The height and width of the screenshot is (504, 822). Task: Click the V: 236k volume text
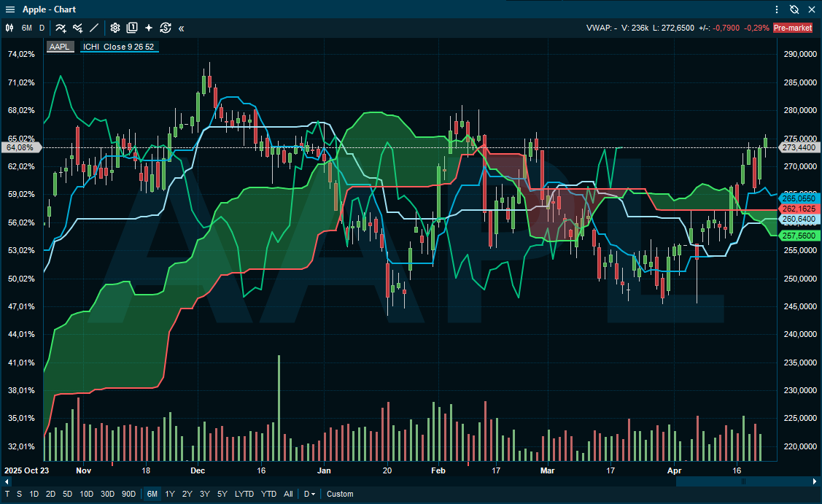coord(635,28)
